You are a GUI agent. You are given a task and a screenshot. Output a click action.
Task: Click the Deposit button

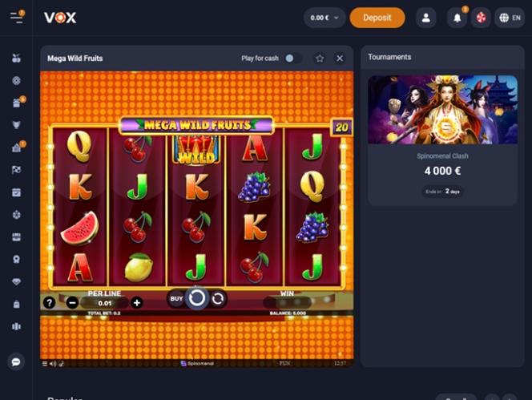(x=377, y=18)
